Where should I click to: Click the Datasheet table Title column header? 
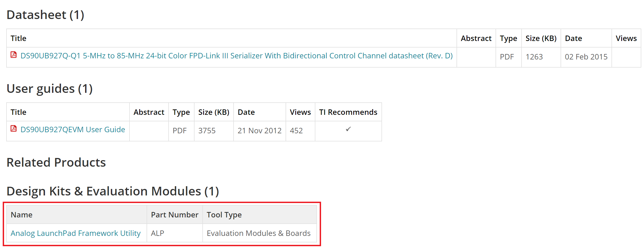pyautogui.click(x=232, y=38)
